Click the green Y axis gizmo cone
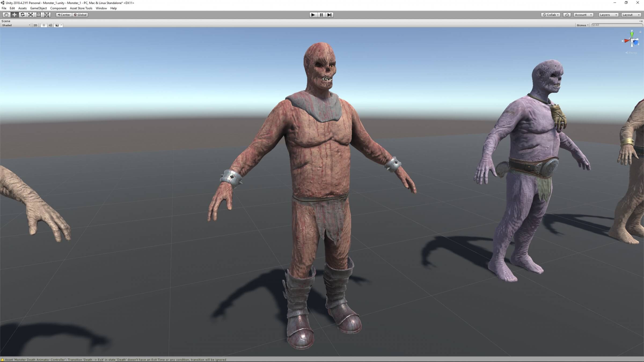Image resolution: width=644 pixels, height=362 pixels. coord(632,34)
